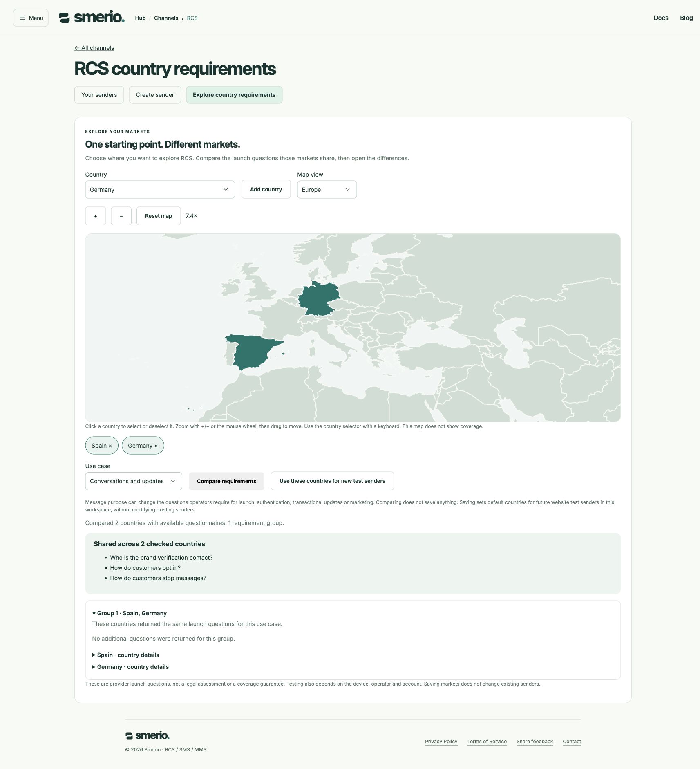Image resolution: width=700 pixels, height=769 pixels.
Task: Open the Map view dropdown set to Europe
Action: click(327, 190)
